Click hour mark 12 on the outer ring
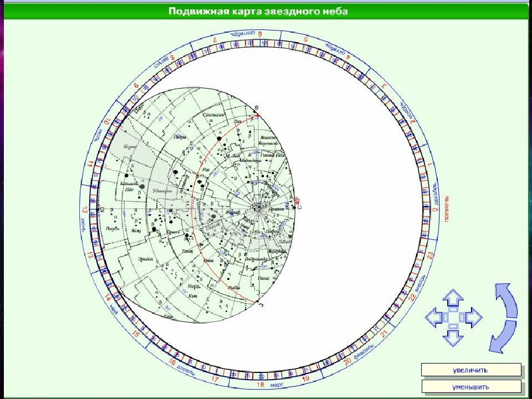 click(85, 211)
